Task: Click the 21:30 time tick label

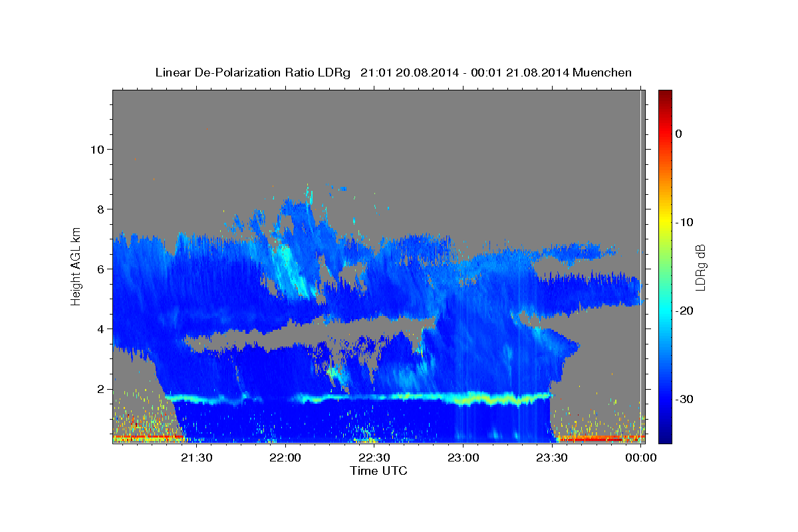Action: coord(197,458)
